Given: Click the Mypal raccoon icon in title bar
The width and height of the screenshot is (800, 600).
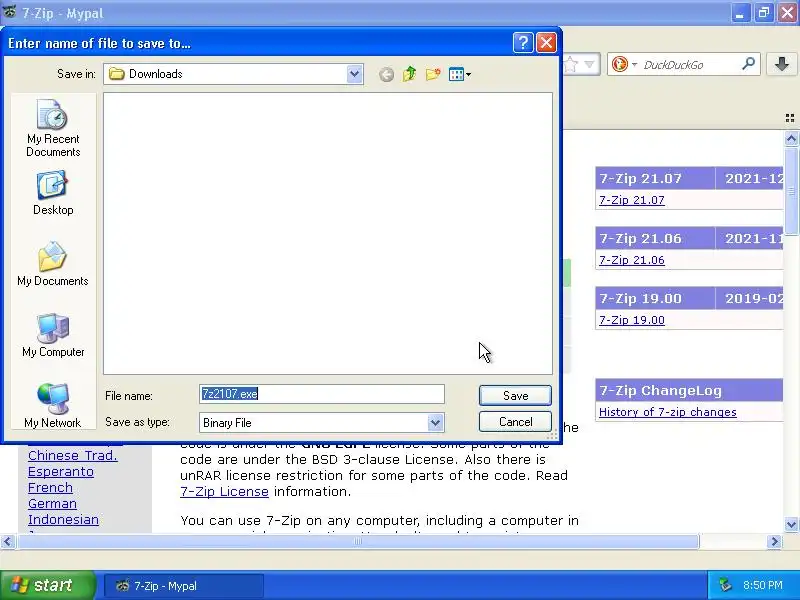Looking at the screenshot, I should click(10, 11).
